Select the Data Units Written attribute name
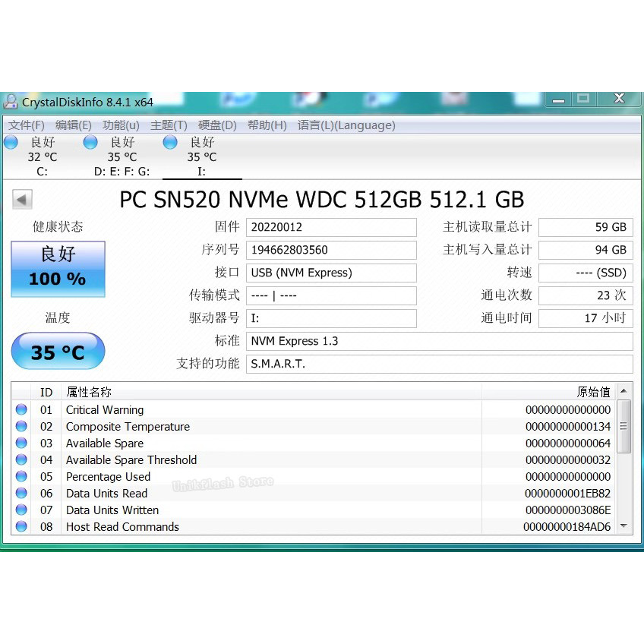Viewport: 644px width, 644px height. (x=112, y=510)
